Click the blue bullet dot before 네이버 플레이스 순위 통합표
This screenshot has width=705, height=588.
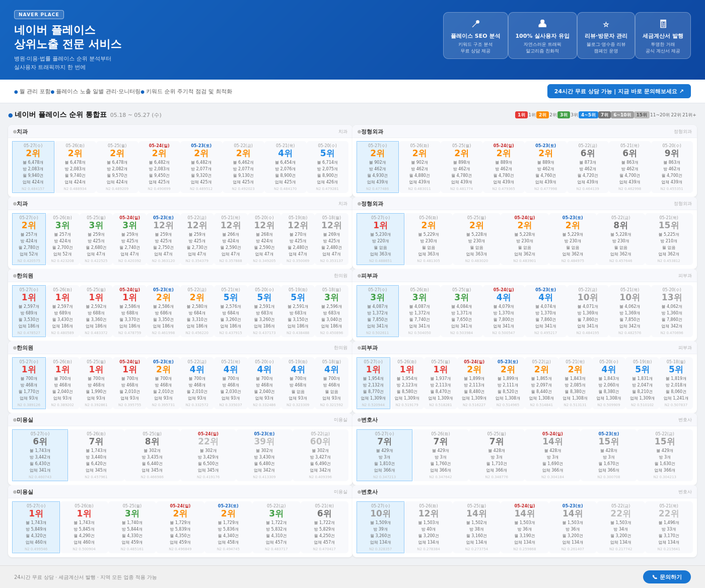11,115
